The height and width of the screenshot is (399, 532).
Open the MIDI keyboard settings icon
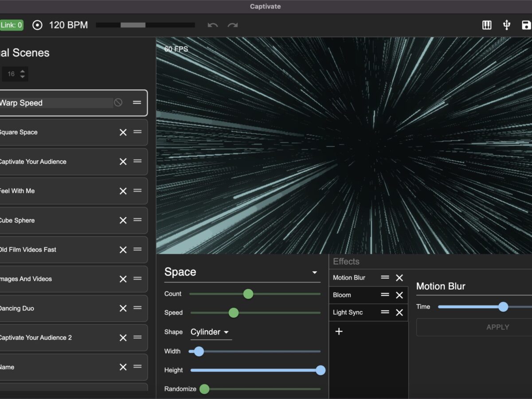click(487, 25)
